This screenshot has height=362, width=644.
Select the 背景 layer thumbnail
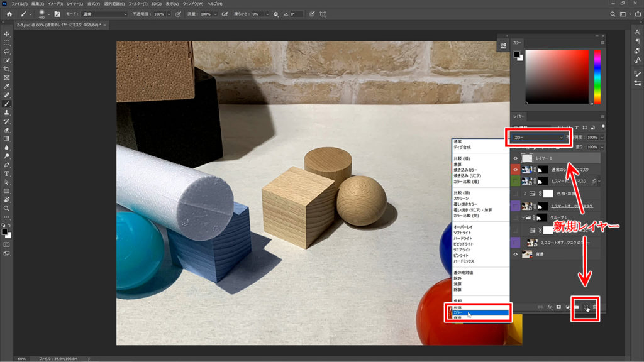528,255
